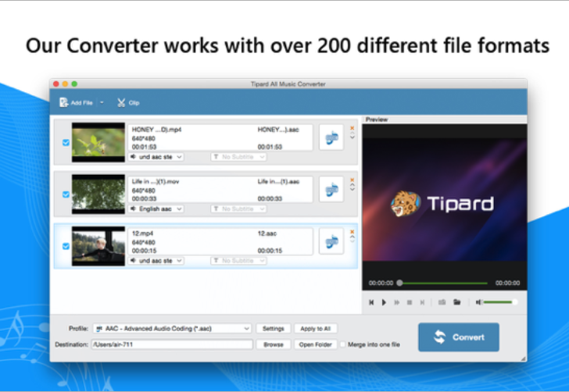
Task: Open audio track dropdown for 12.mp4
Action: pos(156,261)
